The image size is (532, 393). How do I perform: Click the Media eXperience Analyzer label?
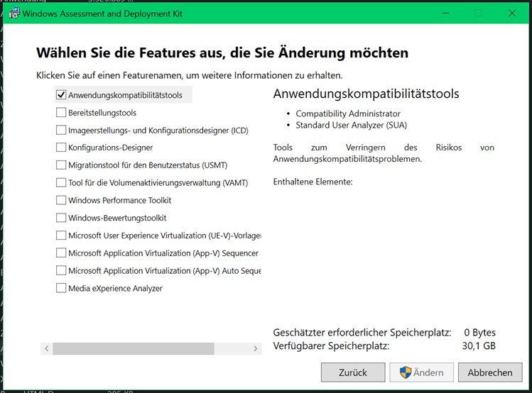(115, 288)
